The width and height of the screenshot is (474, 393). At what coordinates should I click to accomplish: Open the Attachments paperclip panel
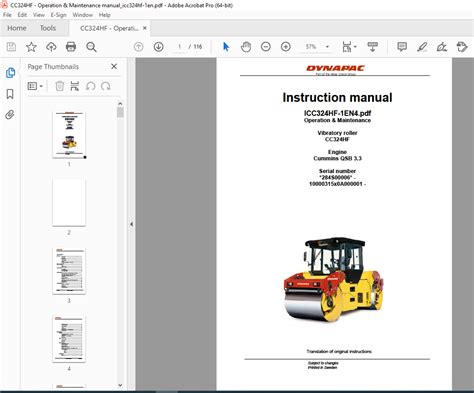pos(10,115)
